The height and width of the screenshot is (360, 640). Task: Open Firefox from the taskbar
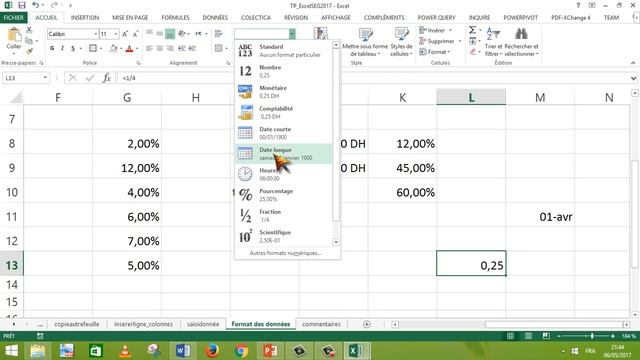(x=211, y=351)
